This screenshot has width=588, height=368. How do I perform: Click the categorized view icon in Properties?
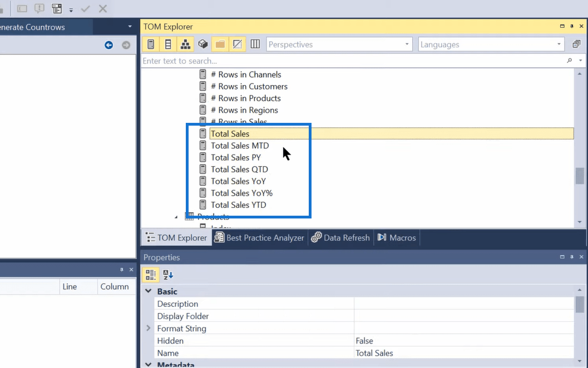[x=151, y=275]
